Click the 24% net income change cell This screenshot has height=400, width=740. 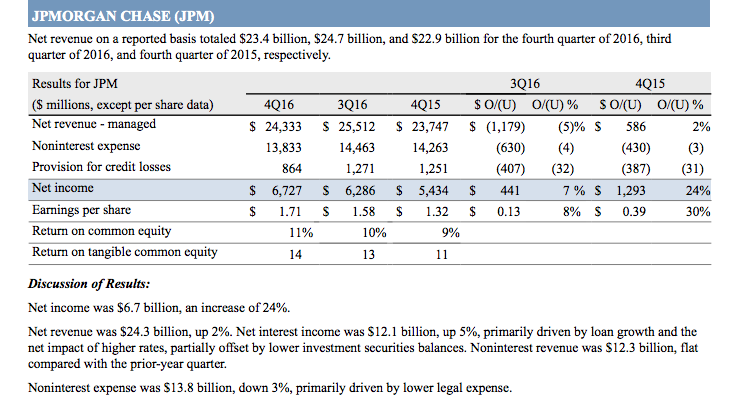(698, 191)
